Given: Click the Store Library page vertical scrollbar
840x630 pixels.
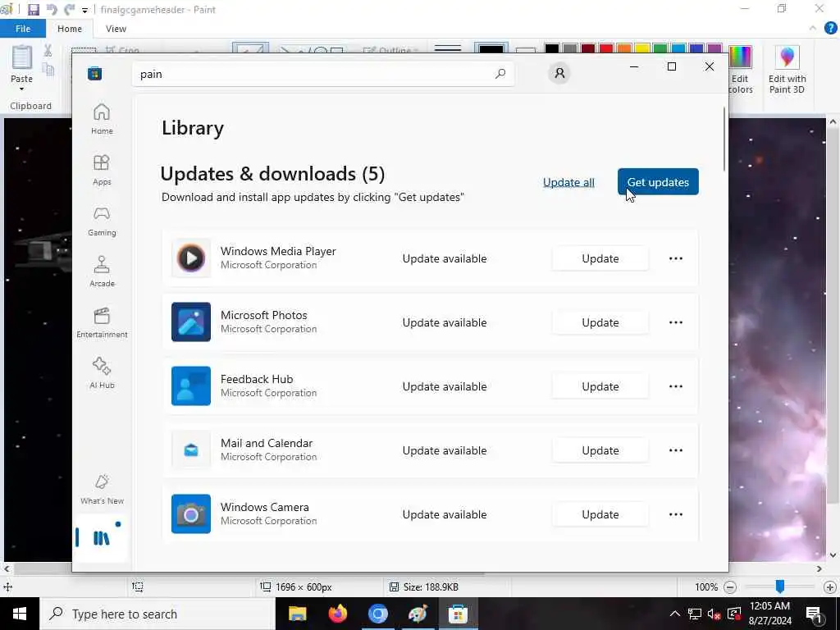Looking at the screenshot, I should coord(725,139).
